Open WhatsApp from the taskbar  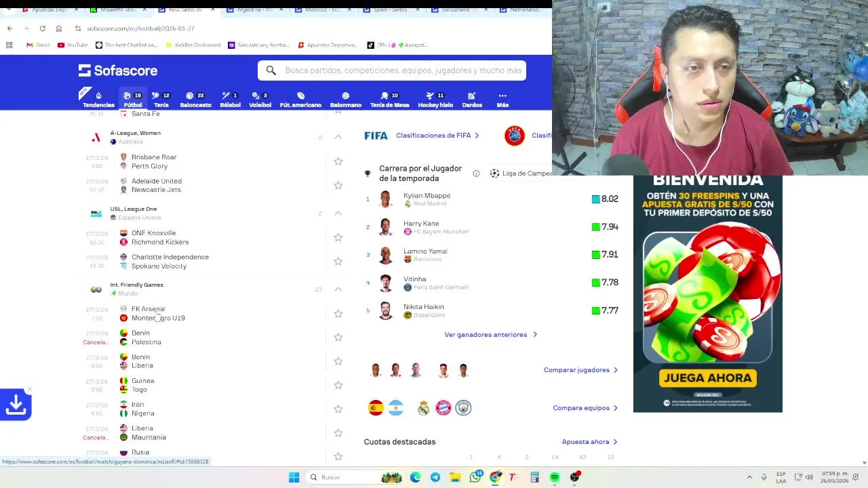[475, 477]
